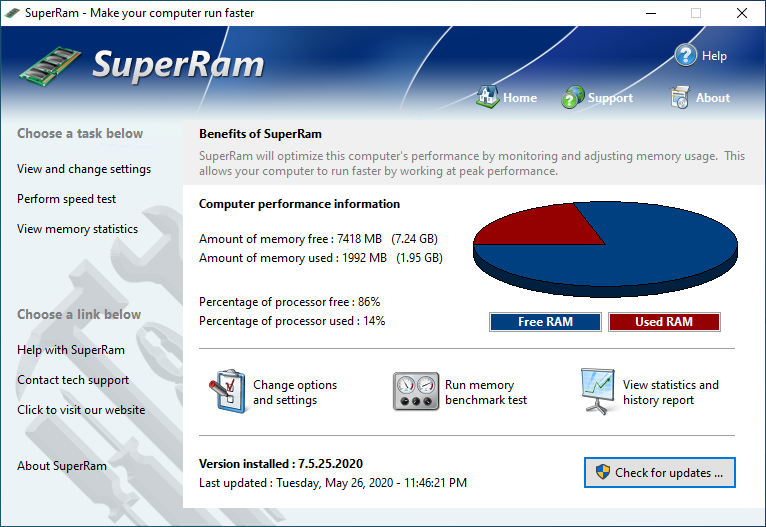Click Change options and settings text
The image size is (766, 527).
(x=295, y=392)
